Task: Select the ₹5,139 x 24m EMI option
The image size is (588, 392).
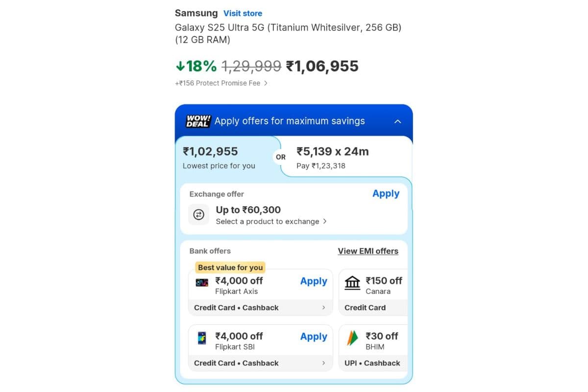Action: 333,157
